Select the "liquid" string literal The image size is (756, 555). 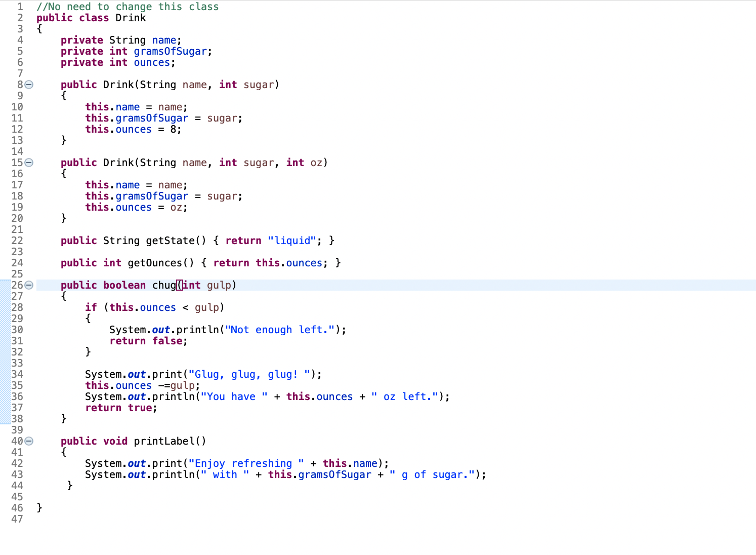coord(292,240)
